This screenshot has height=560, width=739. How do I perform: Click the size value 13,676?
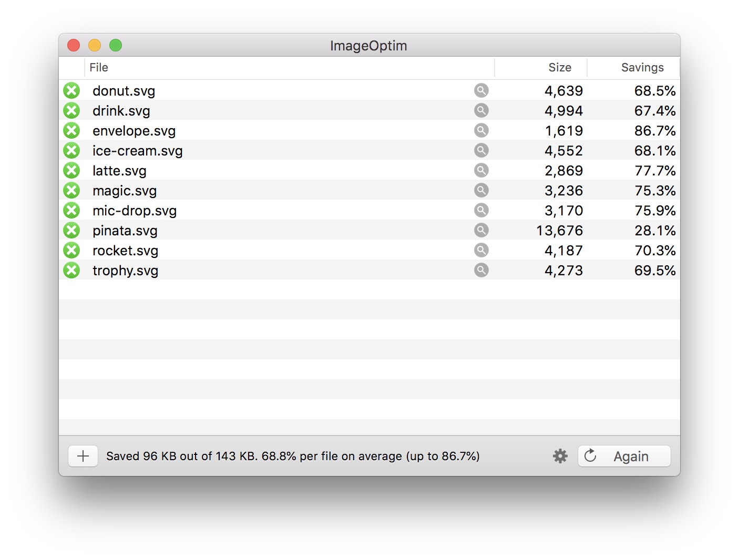point(560,231)
